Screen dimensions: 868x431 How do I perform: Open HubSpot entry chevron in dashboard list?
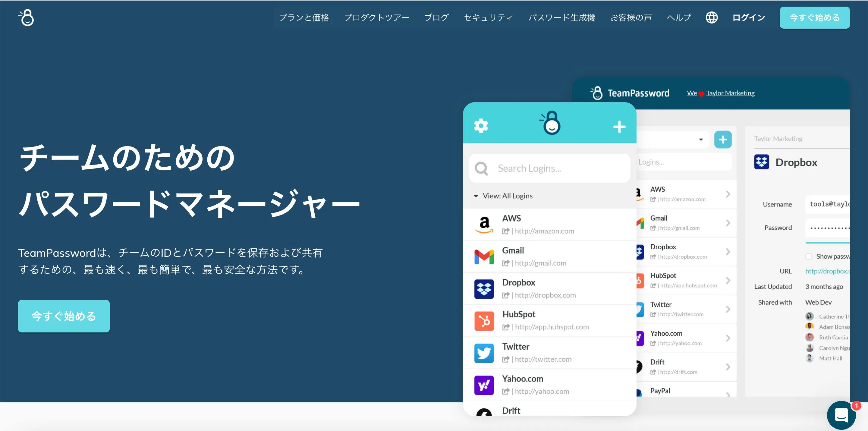pos(728,280)
